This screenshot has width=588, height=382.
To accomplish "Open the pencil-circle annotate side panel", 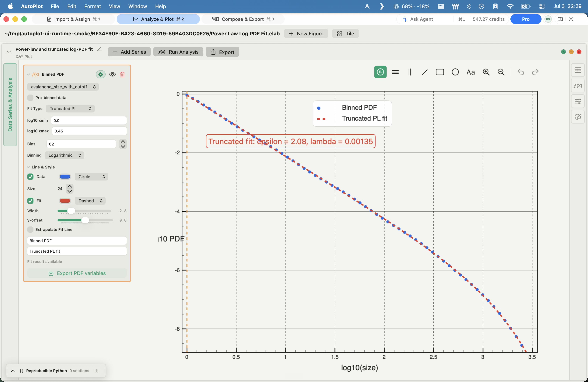I will [x=578, y=117].
